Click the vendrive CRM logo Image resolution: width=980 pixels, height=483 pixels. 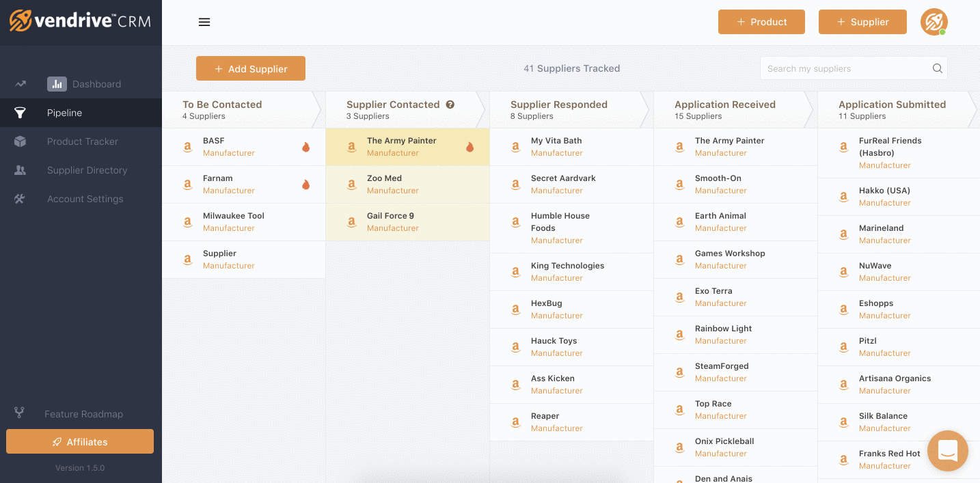coord(80,21)
